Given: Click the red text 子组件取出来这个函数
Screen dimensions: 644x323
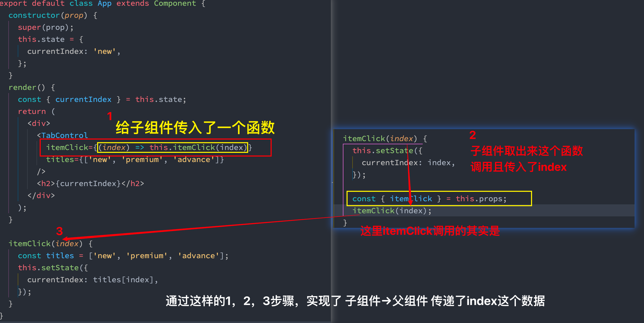Looking at the screenshot, I should pyautogui.click(x=527, y=151).
